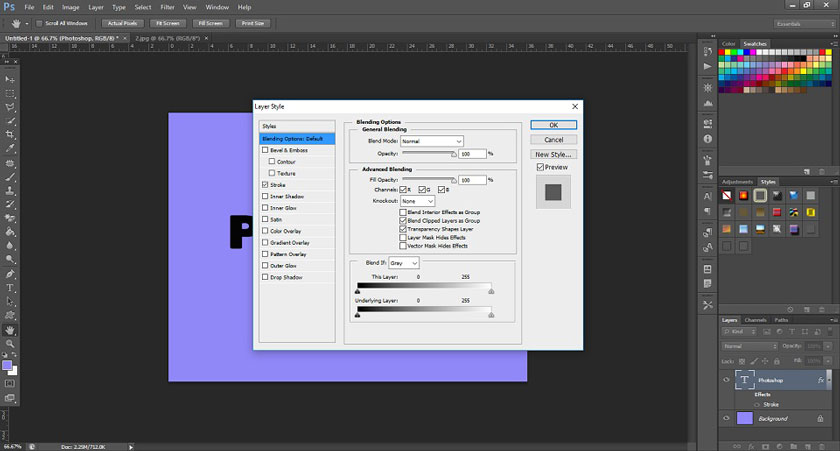
Task: Open the Paragraph panel icon
Action: pyautogui.click(x=708, y=211)
